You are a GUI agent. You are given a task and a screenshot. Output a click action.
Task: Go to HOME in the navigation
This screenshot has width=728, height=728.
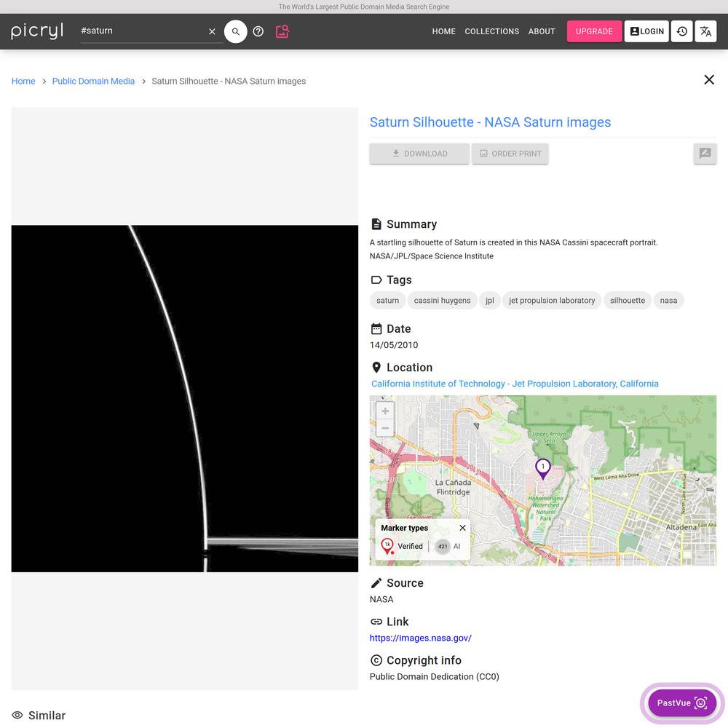click(x=444, y=31)
